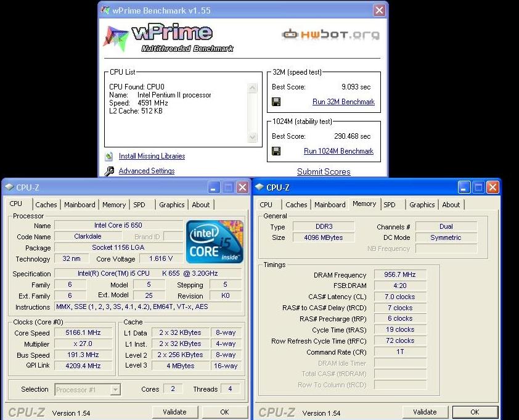This screenshot has width=519, height=420.
Task: Click the Core Speed value 5166.1 MHz
Action: tap(83, 332)
